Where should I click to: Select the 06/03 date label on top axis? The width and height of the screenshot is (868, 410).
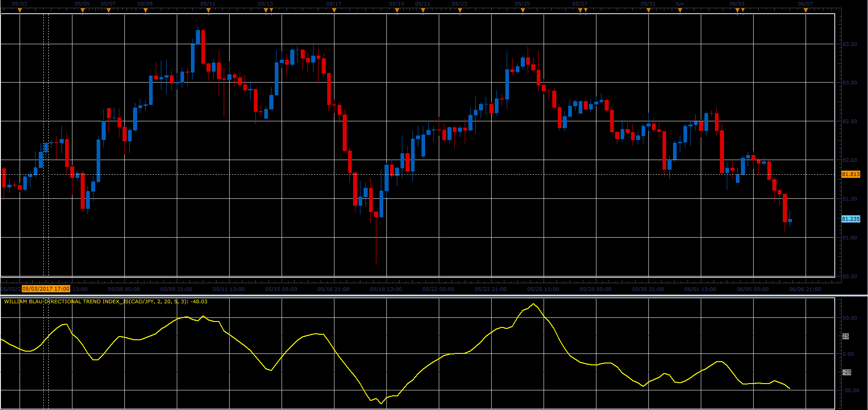click(x=737, y=4)
